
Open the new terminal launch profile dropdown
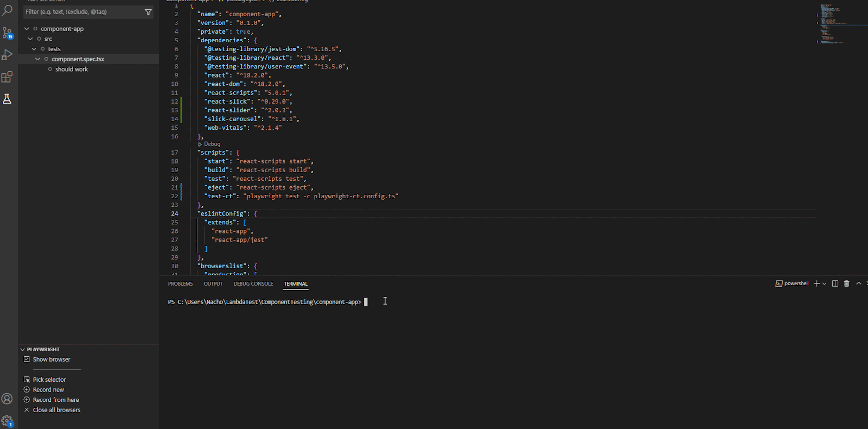[825, 283]
